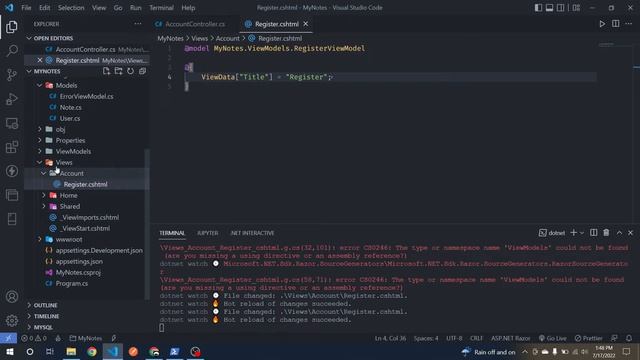Switch to the JUPYTER panel tab

click(x=207, y=233)
